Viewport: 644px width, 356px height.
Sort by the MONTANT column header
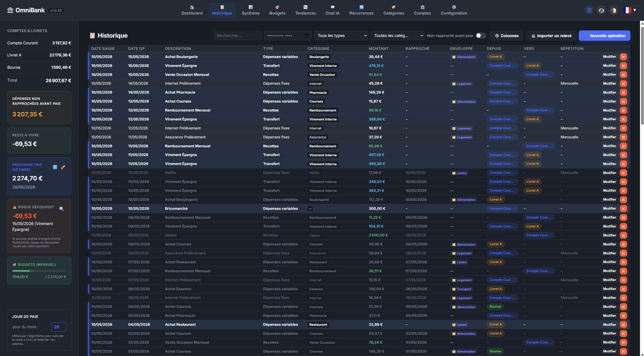pos(379,48)
